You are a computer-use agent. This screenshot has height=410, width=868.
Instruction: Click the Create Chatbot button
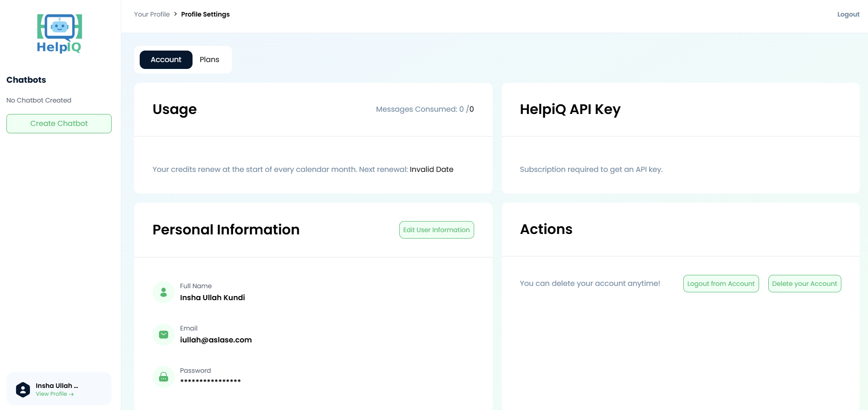[59, 124]
